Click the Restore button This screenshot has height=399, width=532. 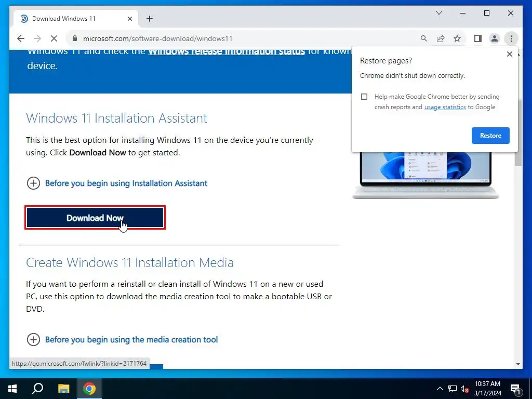pos(490,136)
